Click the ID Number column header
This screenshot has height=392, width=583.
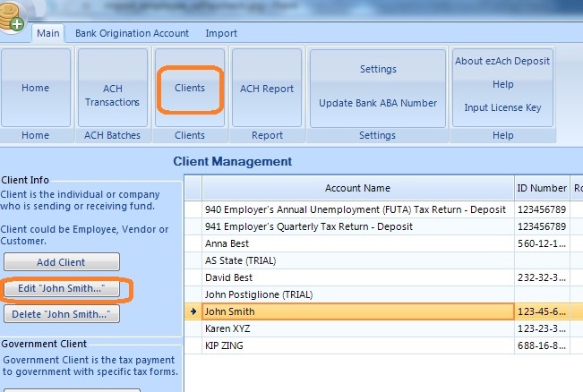coord(541,188)
